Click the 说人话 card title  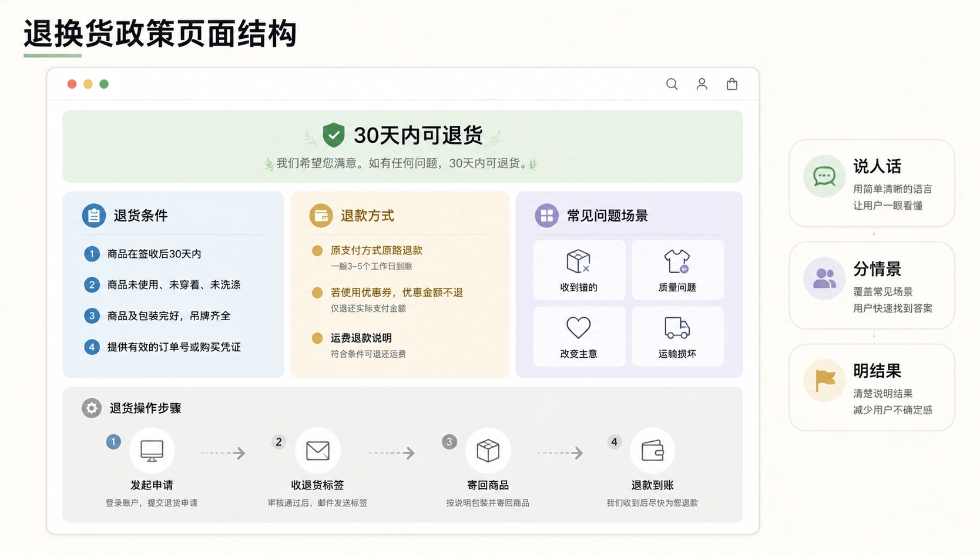click(877, 166)
